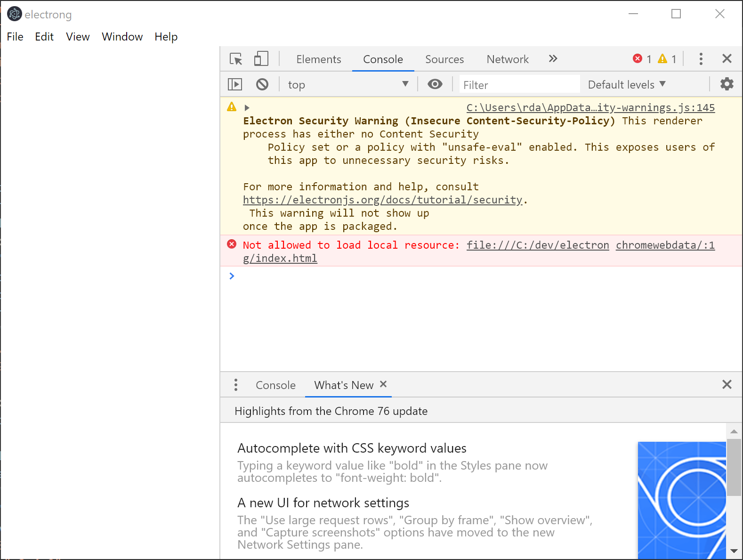Click the What's New scrollbar thumb
The image size is (743, 560).
point(734,467)
